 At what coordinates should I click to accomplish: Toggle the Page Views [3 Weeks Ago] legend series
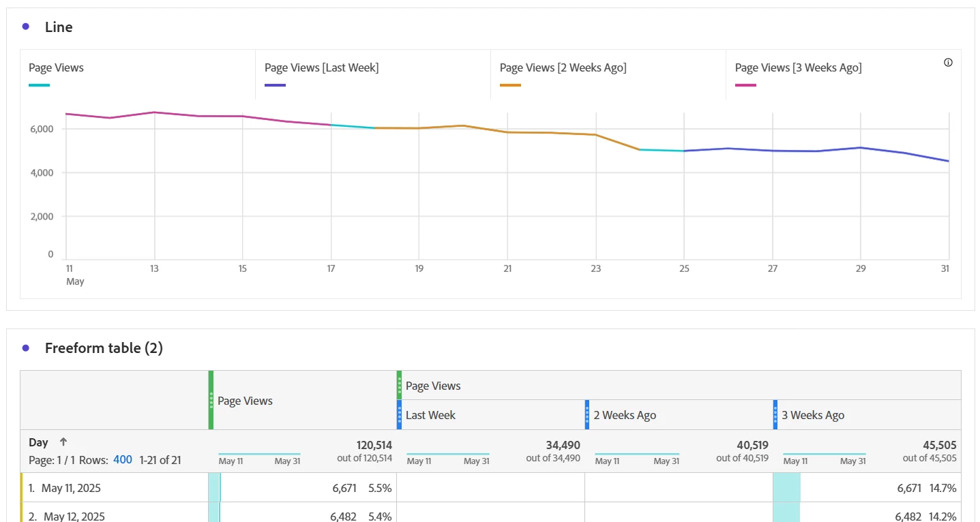844,74
